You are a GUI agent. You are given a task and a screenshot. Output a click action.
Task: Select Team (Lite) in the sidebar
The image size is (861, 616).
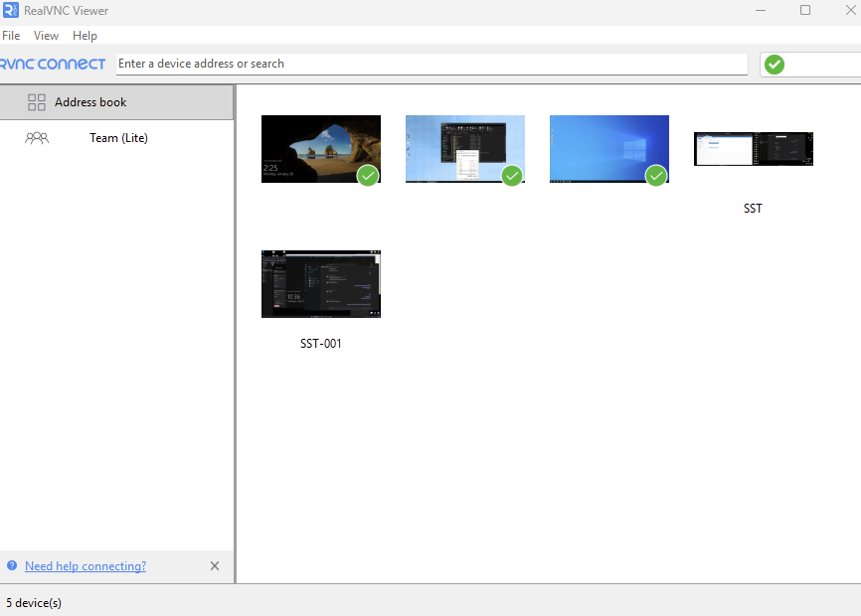pos(118,138)
